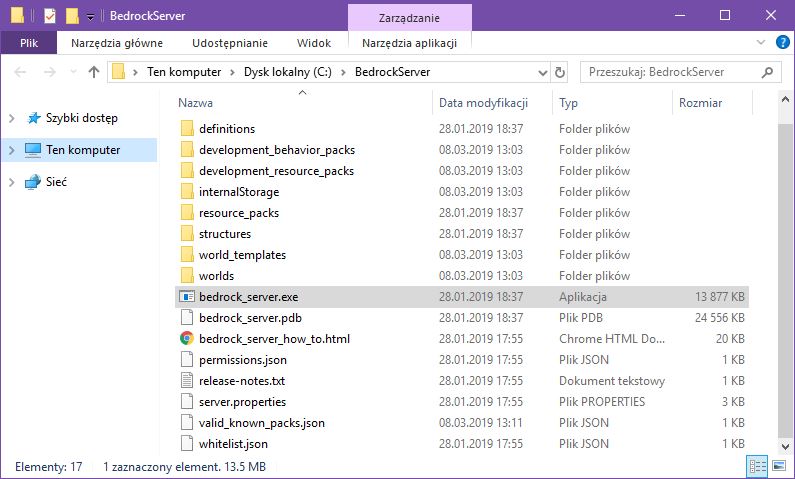Click the file list scrollbar up arrow

coord(785,99)
